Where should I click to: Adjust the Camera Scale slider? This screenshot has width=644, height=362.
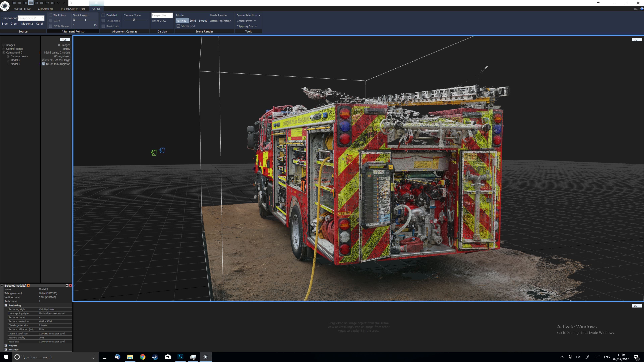(x=134, y=20)
